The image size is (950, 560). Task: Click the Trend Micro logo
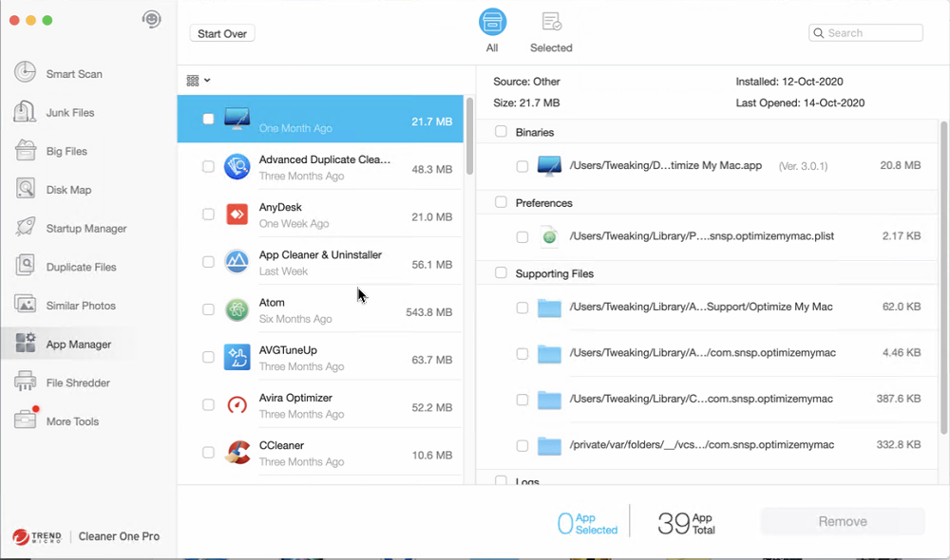[37, 536]
